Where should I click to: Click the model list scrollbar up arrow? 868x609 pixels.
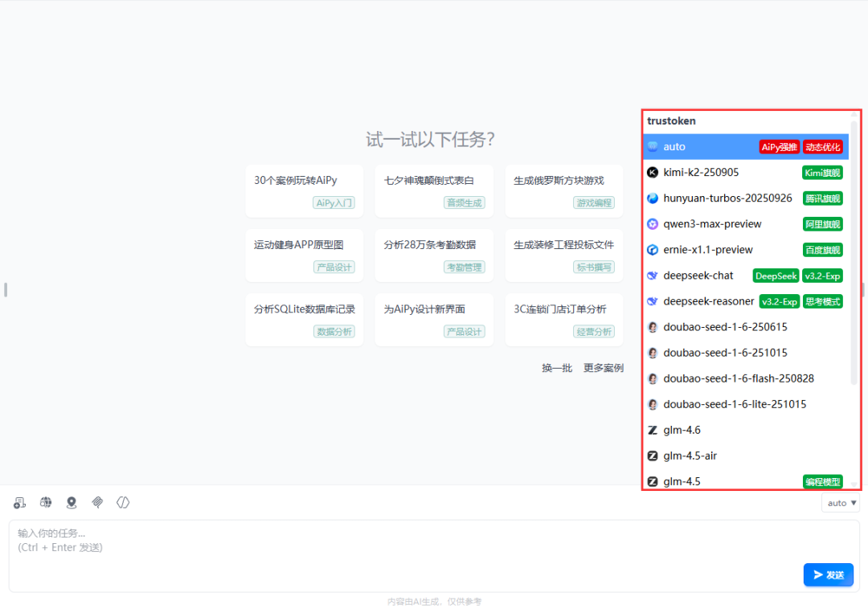click(854, 115)
